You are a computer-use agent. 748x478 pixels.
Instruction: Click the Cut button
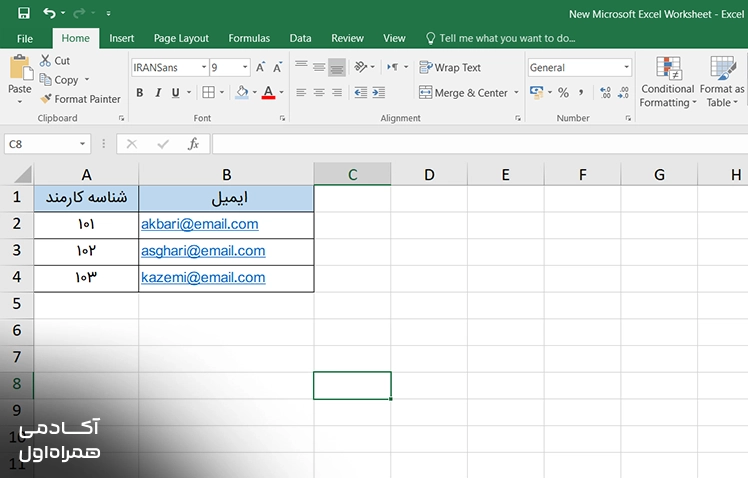coord(55,61)
